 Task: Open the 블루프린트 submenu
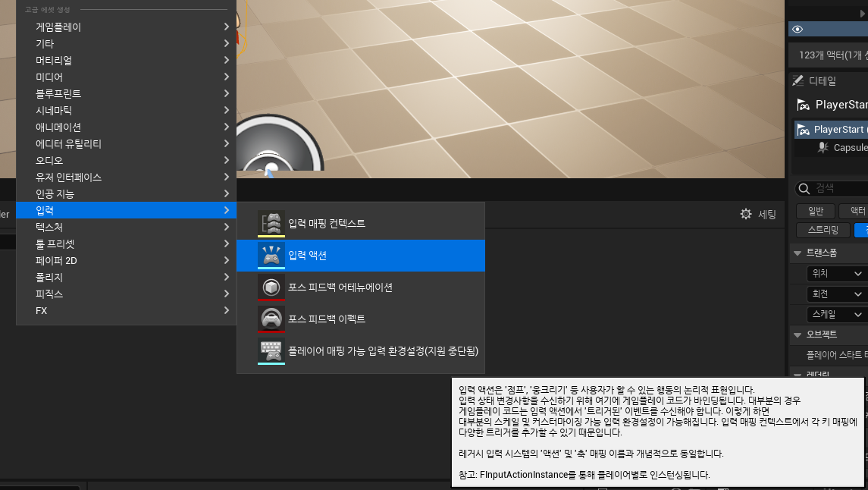click(126, 93)
